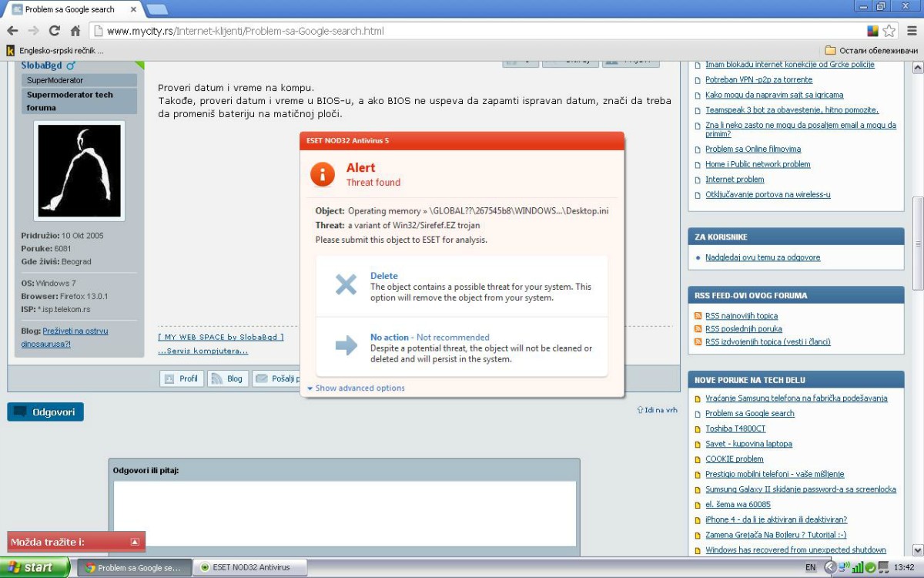This screenshot has height=578, width=924.
Task: Click the 13:42 system clock
Action: 904,567
